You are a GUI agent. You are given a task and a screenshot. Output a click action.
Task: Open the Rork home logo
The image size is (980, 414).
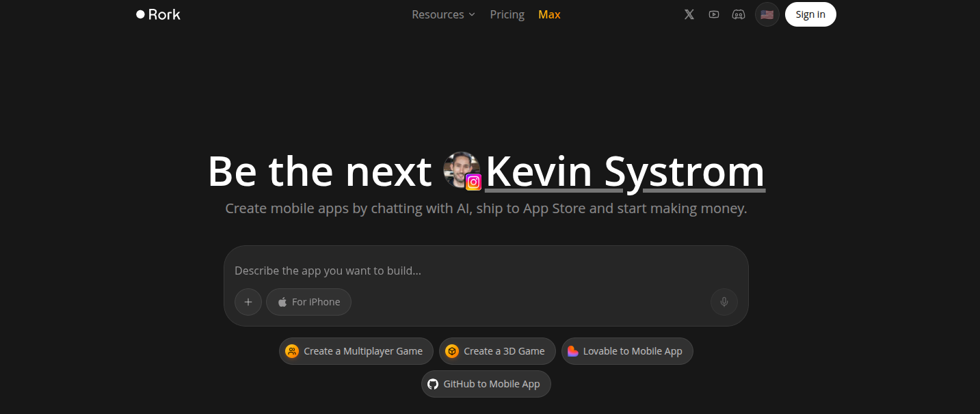(158, 14)
